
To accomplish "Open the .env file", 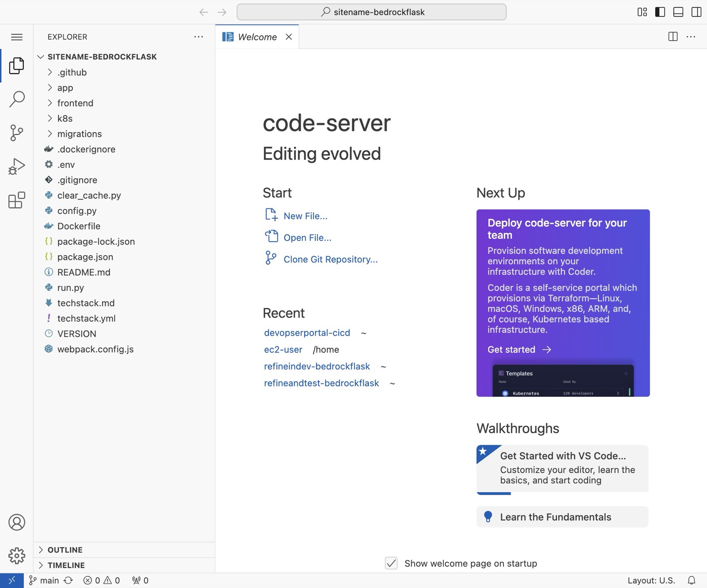I will click(x=124, y=165).
